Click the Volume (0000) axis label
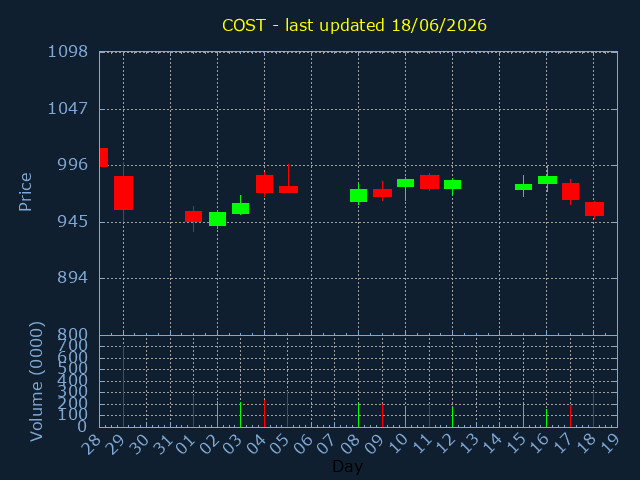This screenshot has width=640, height=480. point(36,381)
